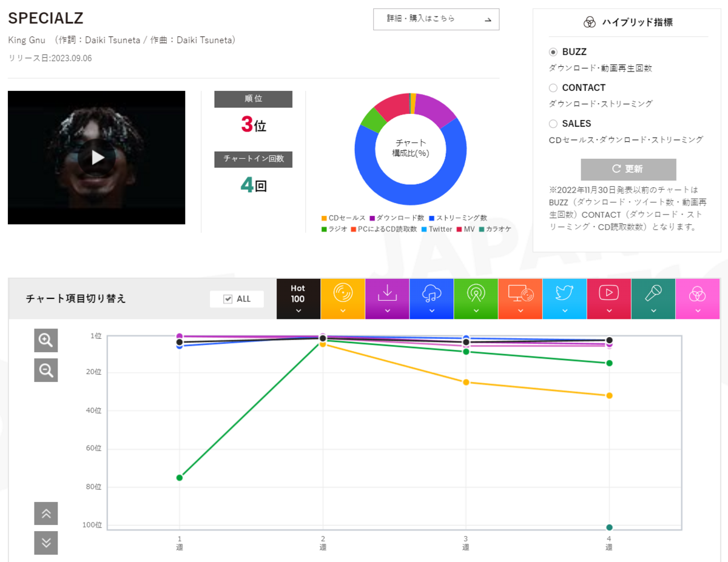
Task: Click the 更新 refresh button
Action: tap(628, 169)
